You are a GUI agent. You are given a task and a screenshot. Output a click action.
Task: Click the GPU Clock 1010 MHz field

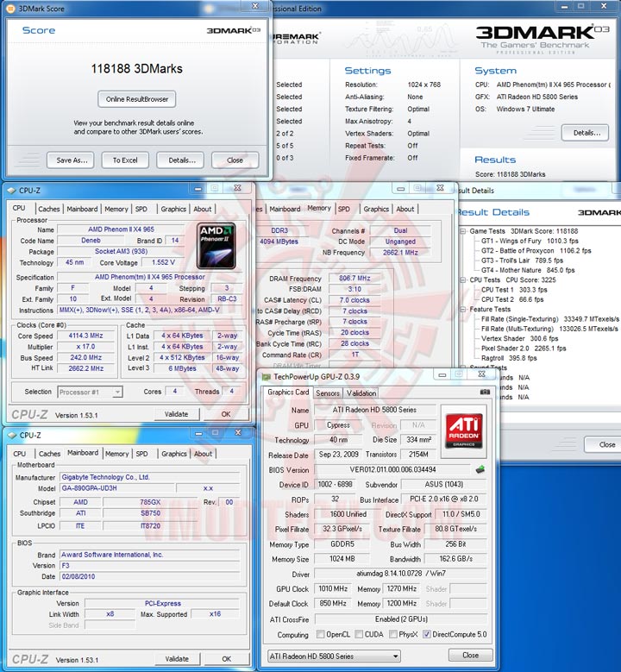click(333, 589)
